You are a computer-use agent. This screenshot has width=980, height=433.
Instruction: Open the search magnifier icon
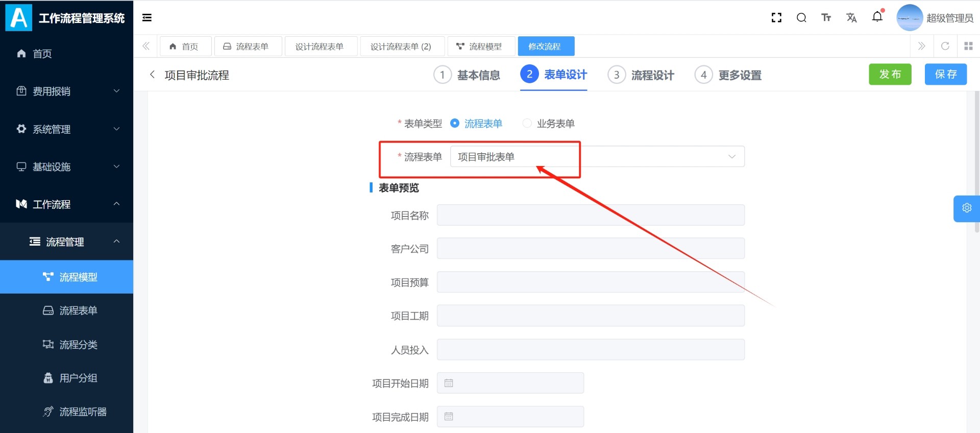tap(801, 18)
